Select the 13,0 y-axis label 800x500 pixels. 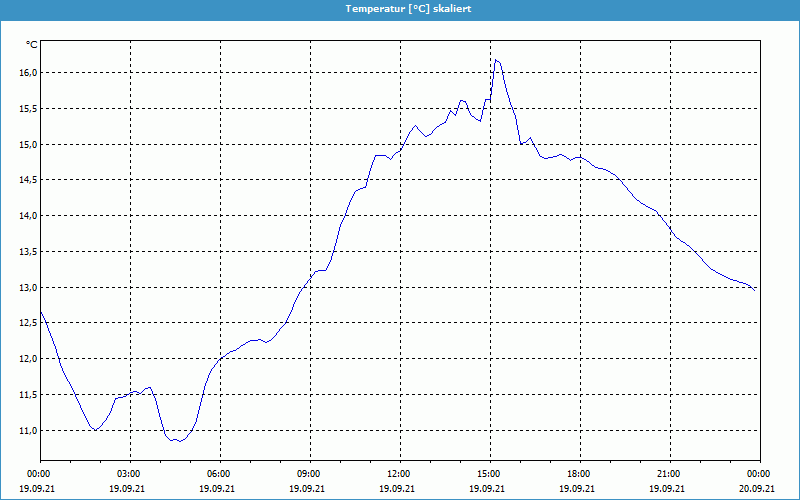pyautogui.click(x=26, y=288)
